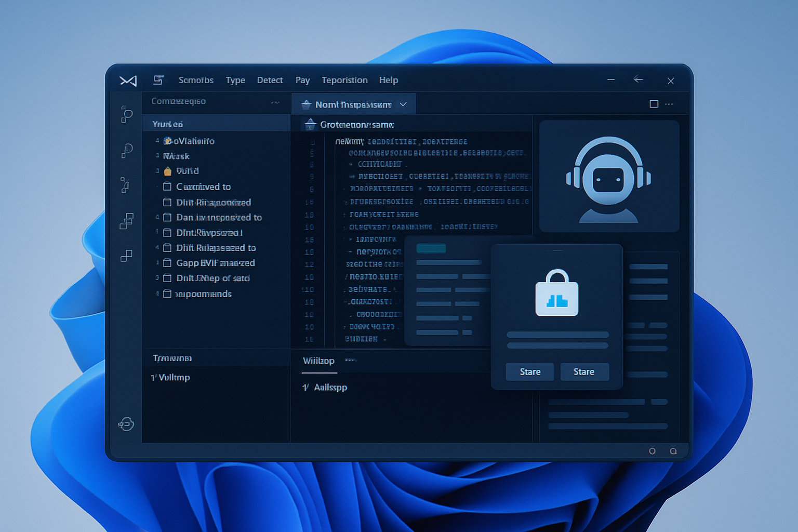Click the two-squares icon below the extensions icon
The width and height of the screenshot is (798, 532).
point(126,256)
